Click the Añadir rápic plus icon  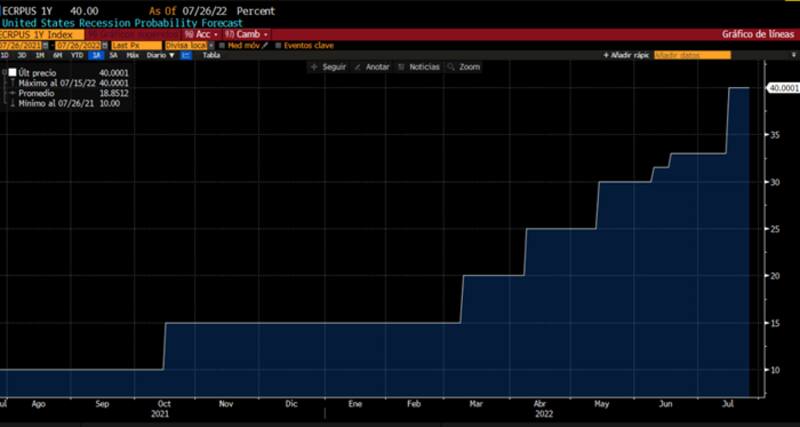pyautogui.click(x=606, y=55)
